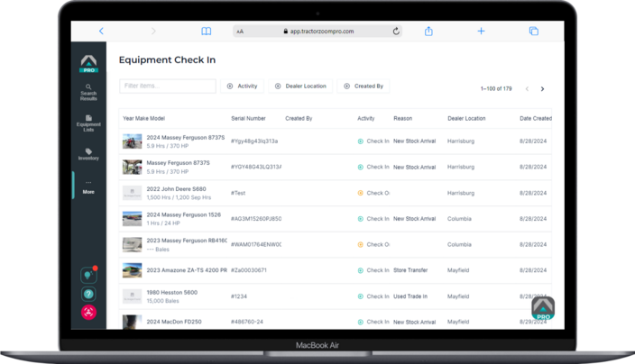Go to the previous page of results
Viewport: 635px width, 364px height.
tap(527, 89)
